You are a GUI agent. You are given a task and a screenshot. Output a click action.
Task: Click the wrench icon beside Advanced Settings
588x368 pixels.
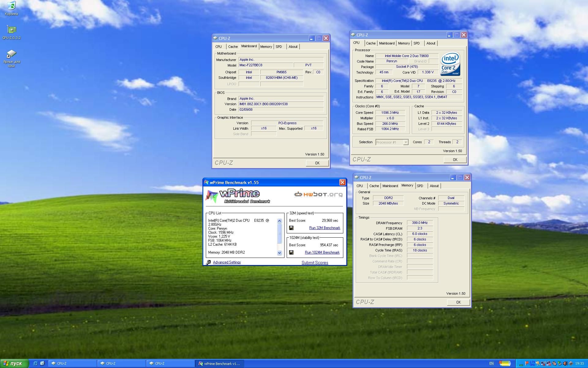point(209,262)
